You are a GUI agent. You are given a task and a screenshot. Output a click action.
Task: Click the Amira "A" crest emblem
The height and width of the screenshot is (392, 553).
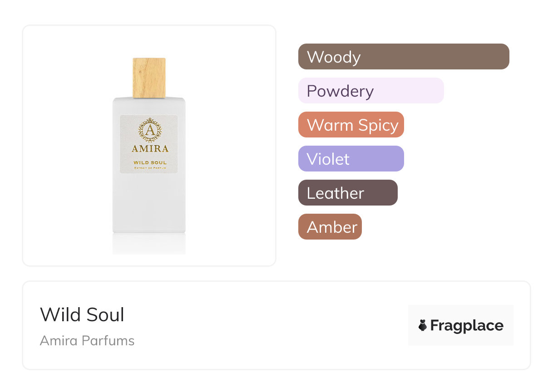click(x=149, y=130)
